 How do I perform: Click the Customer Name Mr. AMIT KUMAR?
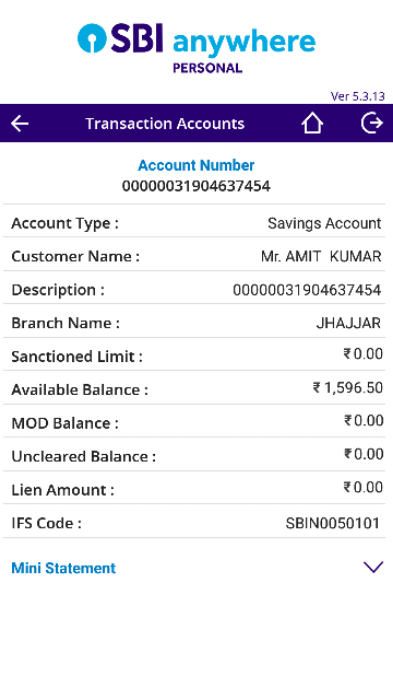(321, 256)
